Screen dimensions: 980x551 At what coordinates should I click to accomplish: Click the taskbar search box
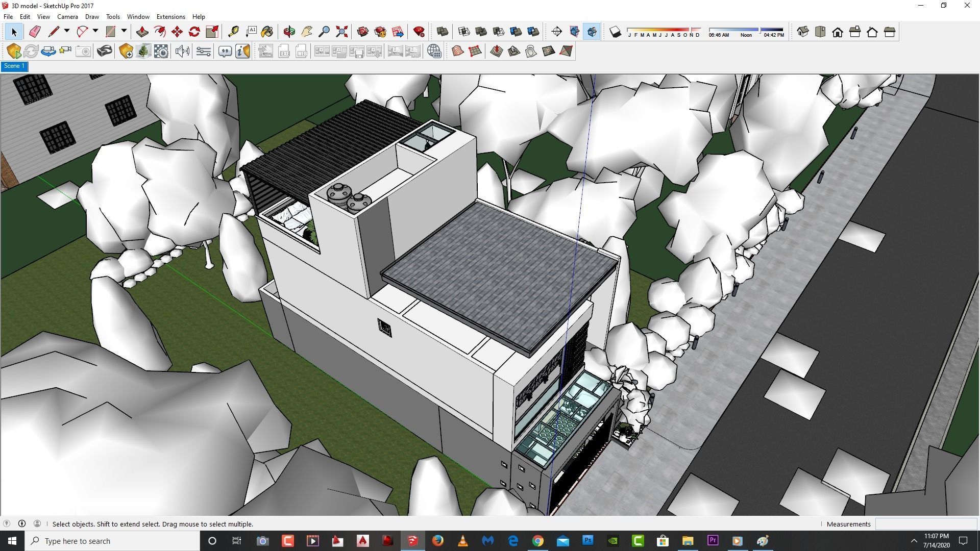(x=112, y=541)
